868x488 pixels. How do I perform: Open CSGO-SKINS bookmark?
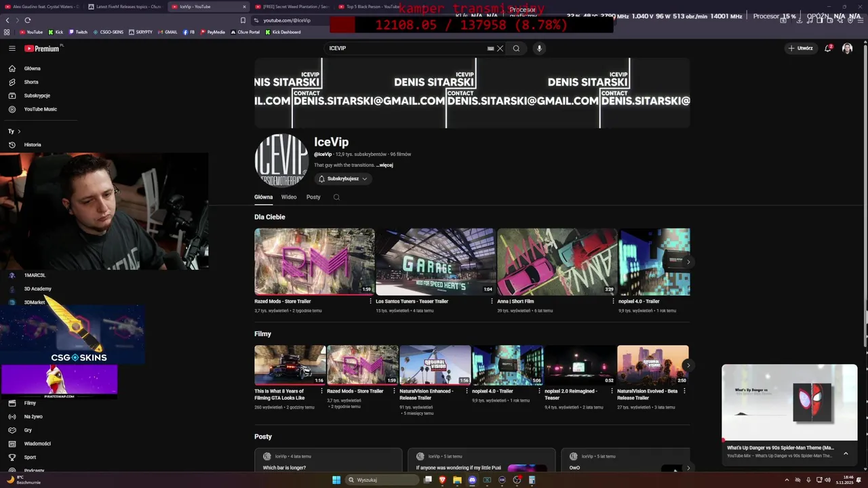coord(108,32)
